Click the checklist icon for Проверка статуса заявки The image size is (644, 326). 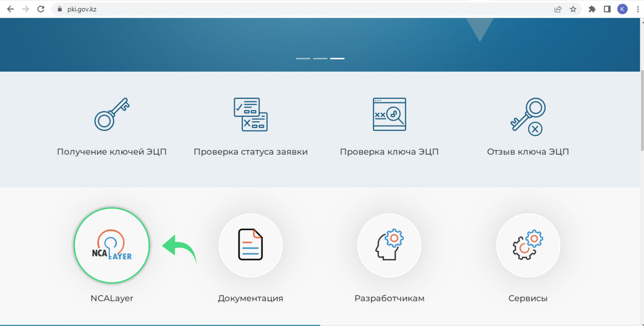click(x=251, y=114)
